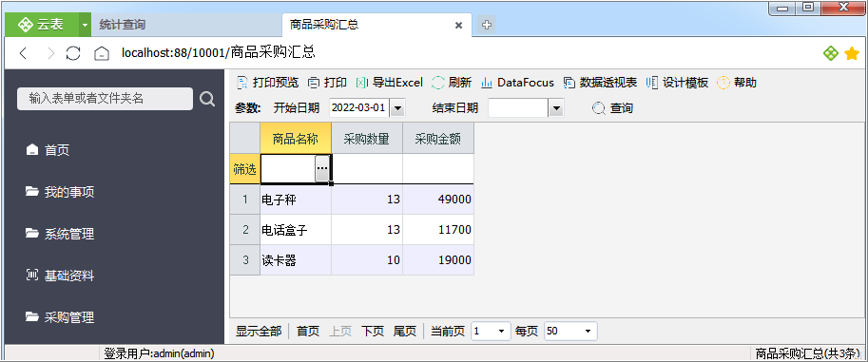Click the green 刷新 refresh icon
Viewport: 868px width, 362px height.
point(438,83)
